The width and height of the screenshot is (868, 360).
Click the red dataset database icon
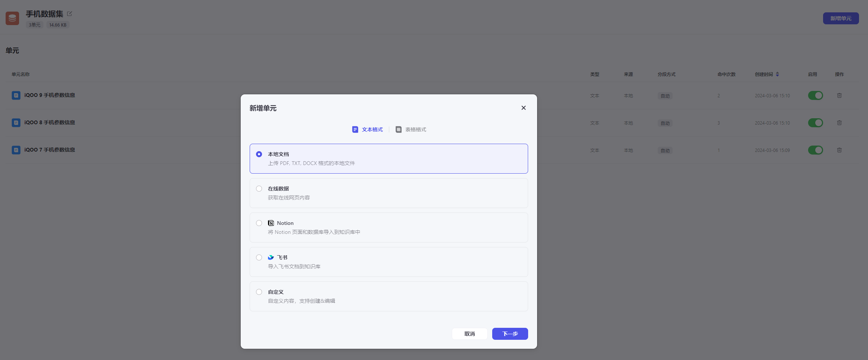click(x=12, y=18)
